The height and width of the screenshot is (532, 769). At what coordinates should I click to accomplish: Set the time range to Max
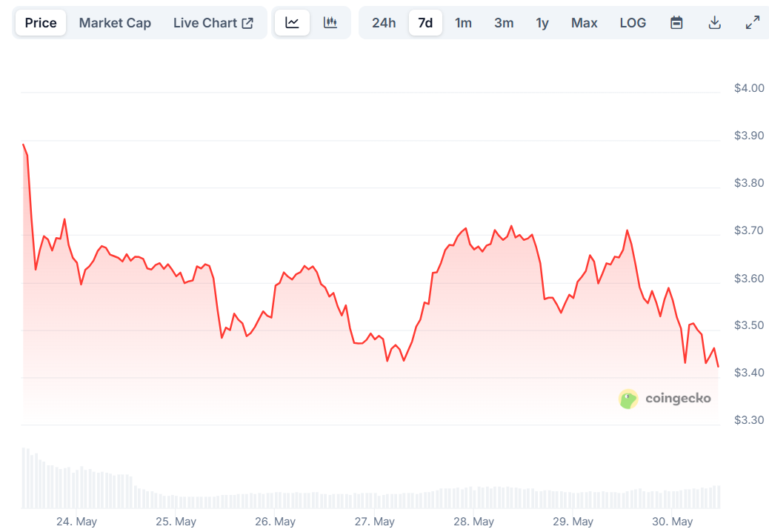[x=584, y=22]
